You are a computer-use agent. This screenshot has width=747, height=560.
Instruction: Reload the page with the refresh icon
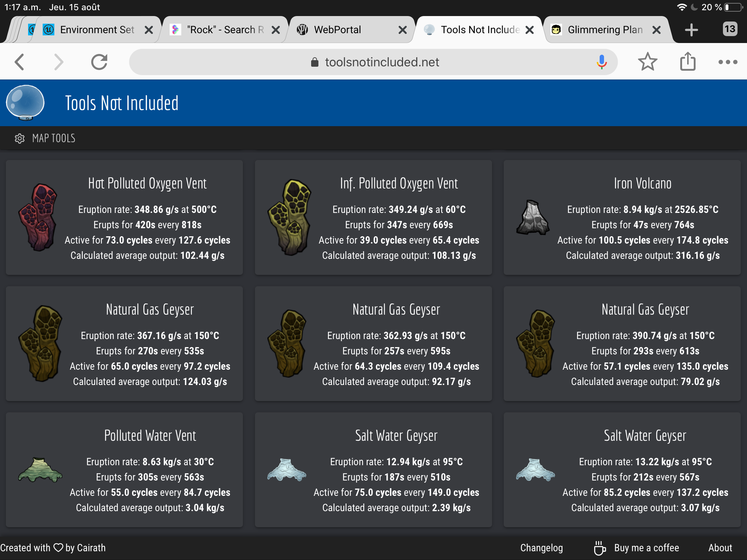[x=99, y=62]
